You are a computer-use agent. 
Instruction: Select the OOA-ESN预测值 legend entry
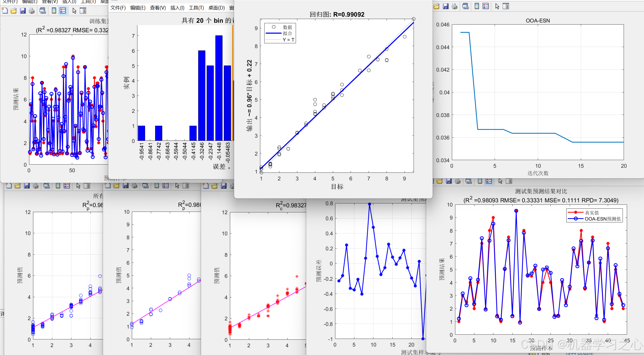coord(594,219)
